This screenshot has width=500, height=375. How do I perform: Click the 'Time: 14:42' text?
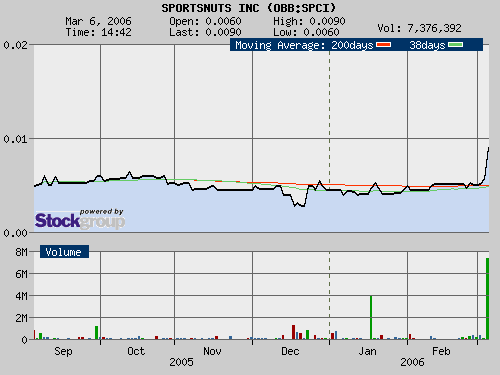pyautogui.click(x=98, y=32)
